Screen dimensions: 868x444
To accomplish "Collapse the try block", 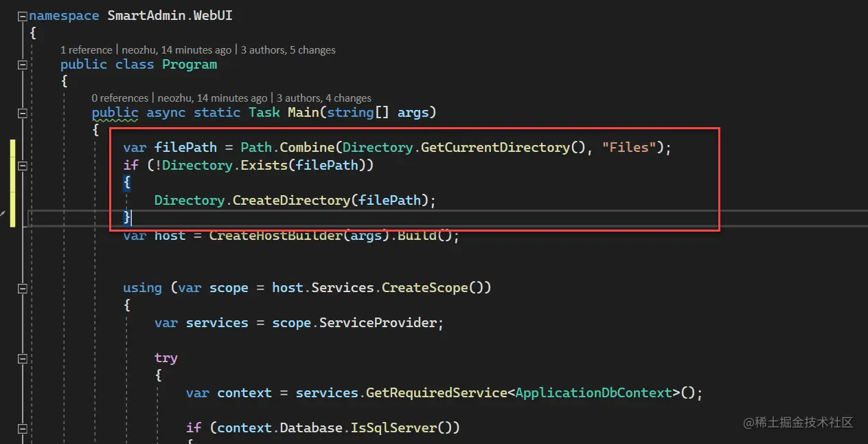I will click(x=23, y=358).
